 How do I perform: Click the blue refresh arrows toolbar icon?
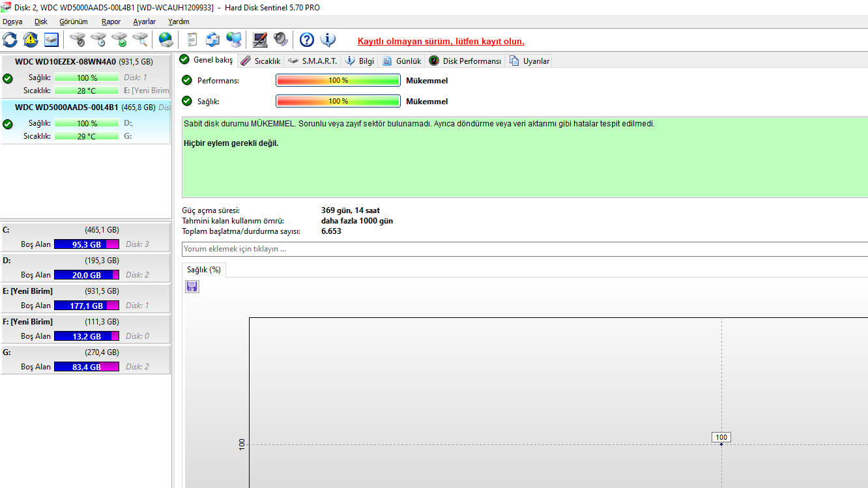10,40
